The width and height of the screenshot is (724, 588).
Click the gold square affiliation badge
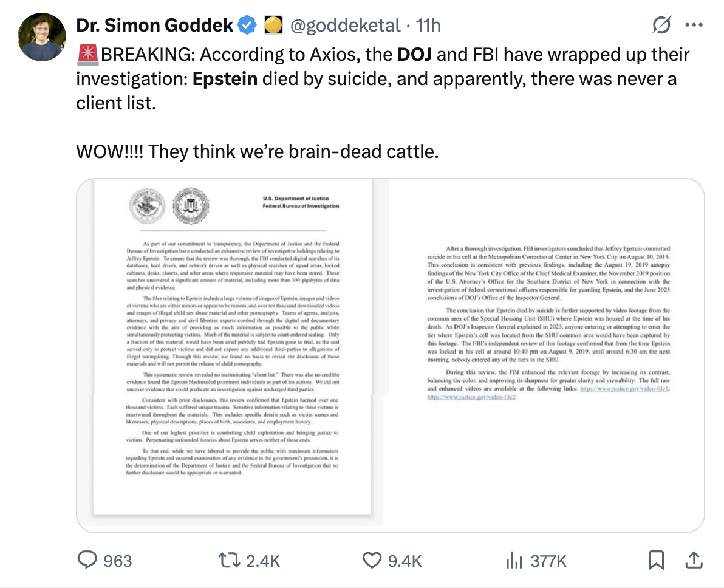273,25
